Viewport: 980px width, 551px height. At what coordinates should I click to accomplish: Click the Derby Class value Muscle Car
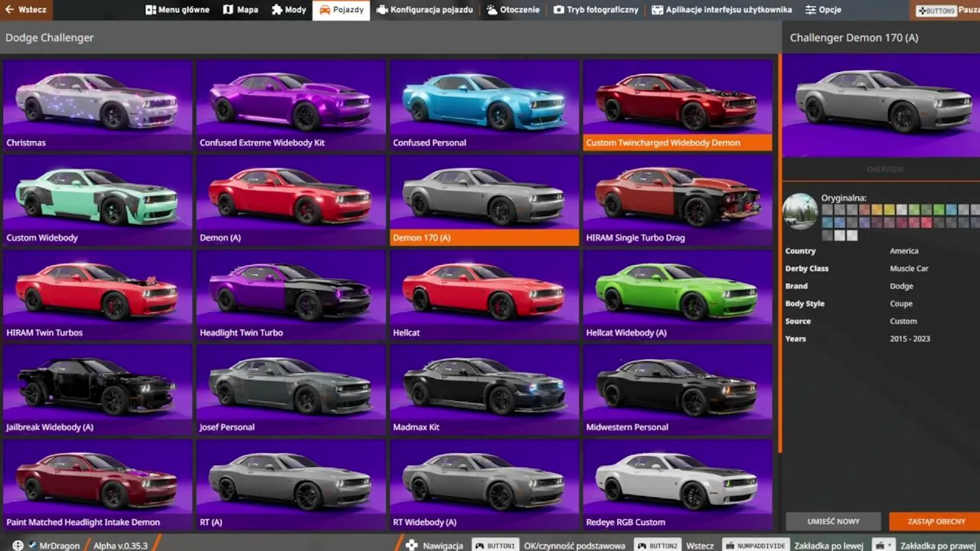click(x=909, y=269)
